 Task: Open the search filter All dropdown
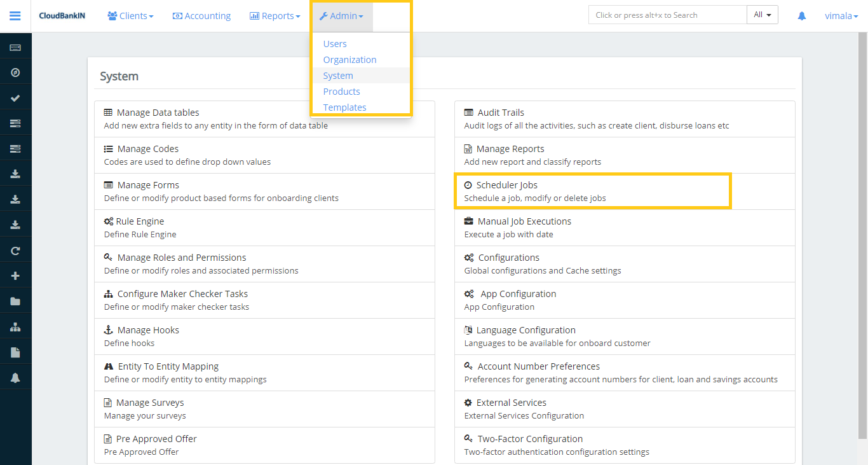coord(762,14)
